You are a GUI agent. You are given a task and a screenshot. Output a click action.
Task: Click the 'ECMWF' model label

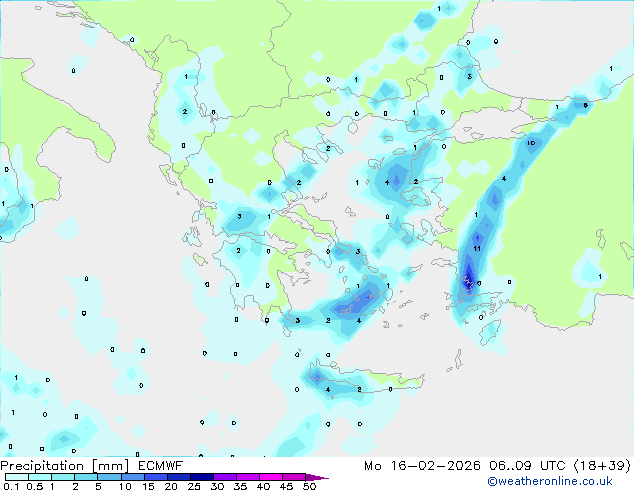click(161, 466)
